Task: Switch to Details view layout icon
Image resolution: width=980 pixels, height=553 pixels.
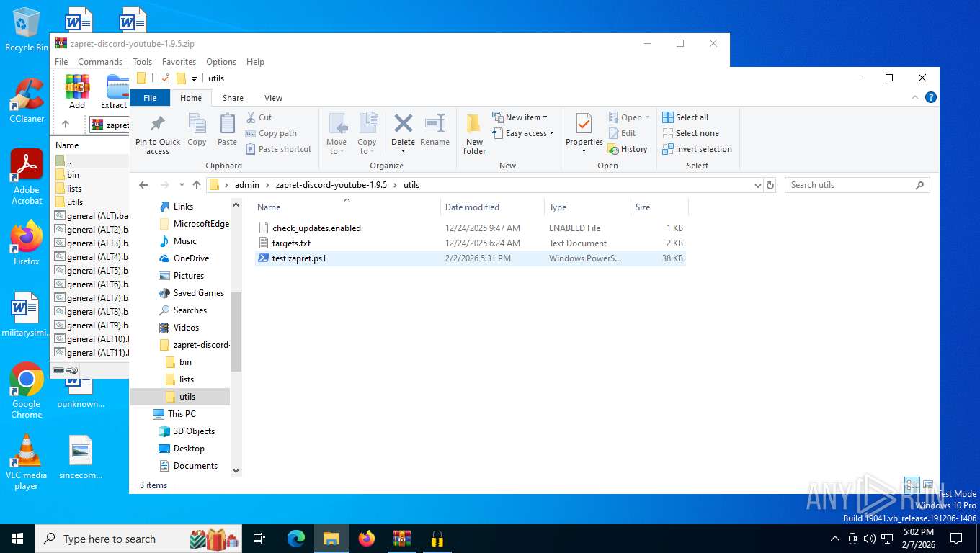Action: click(912, 485)
